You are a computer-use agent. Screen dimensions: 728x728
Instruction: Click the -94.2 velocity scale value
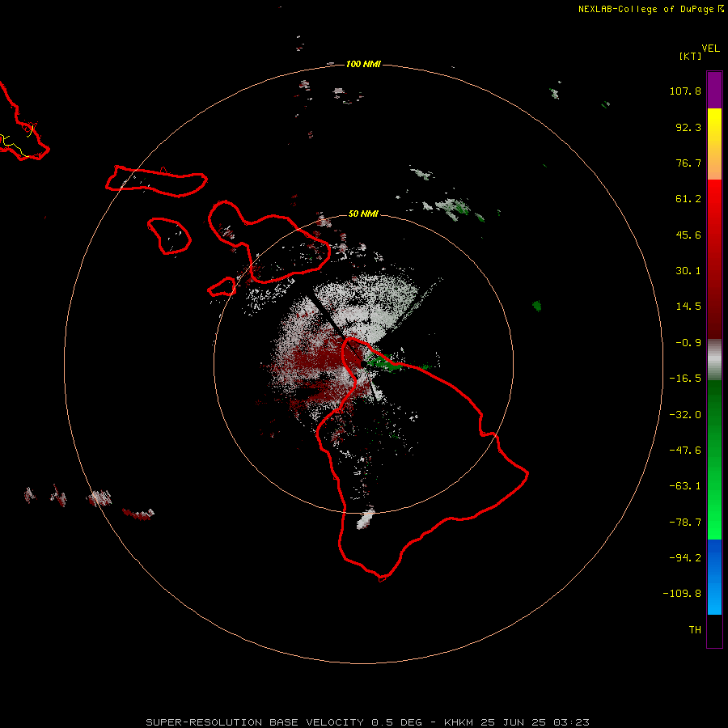click(685, 558)
